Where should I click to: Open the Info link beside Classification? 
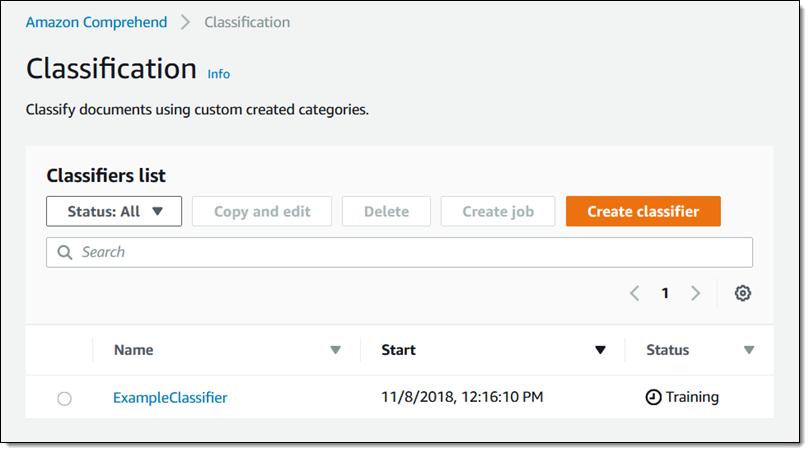218,74
